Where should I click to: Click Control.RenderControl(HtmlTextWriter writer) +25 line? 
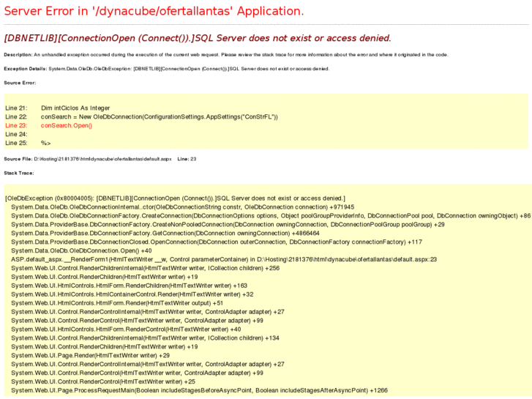103,382
